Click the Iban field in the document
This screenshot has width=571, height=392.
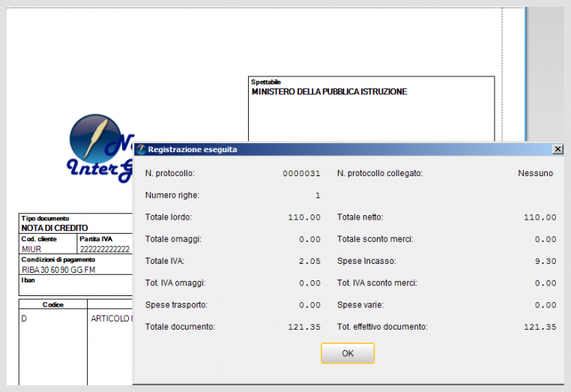click(76, 285)
